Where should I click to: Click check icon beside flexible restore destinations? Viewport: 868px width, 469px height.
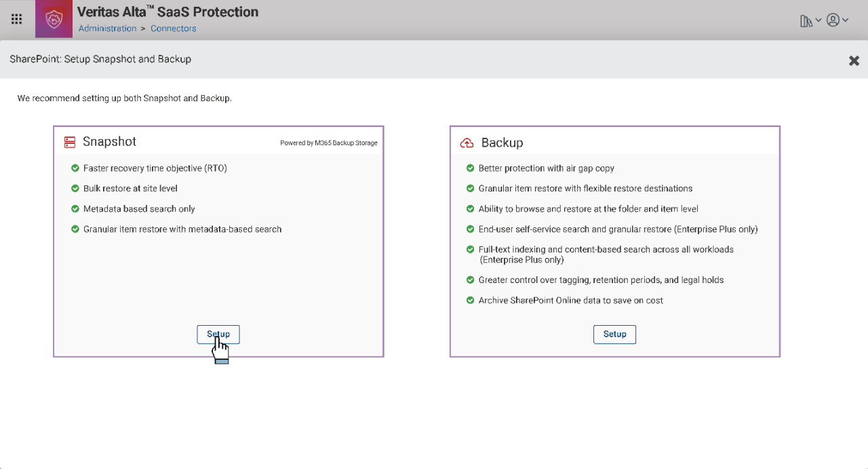(x=471, y=188)
